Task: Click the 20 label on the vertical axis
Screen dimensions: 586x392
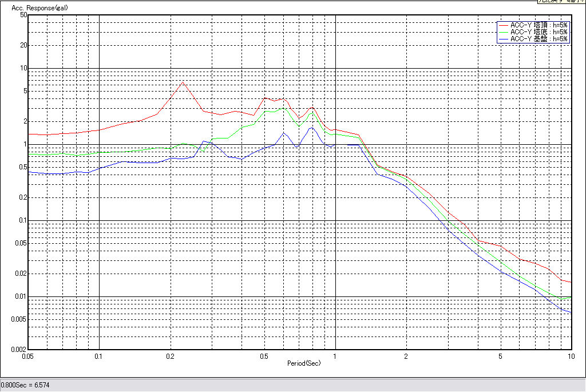Action: click(24, 45)
